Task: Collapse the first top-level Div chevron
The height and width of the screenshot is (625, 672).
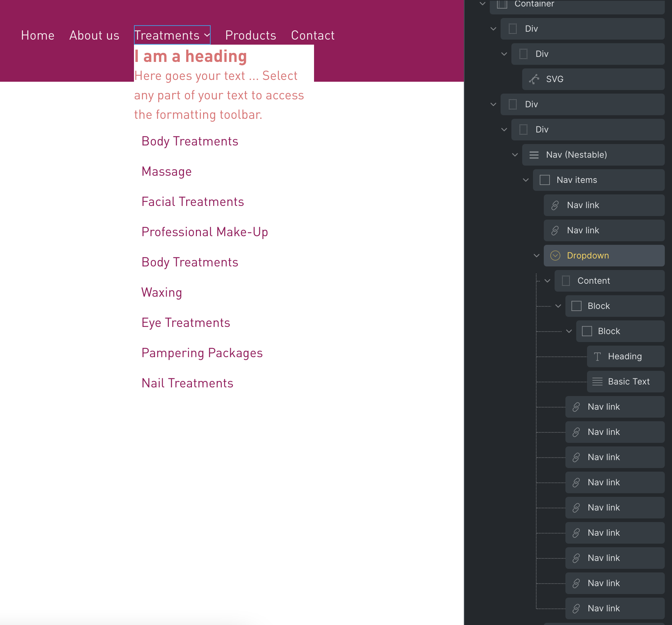Action: [x=493, y=29]
